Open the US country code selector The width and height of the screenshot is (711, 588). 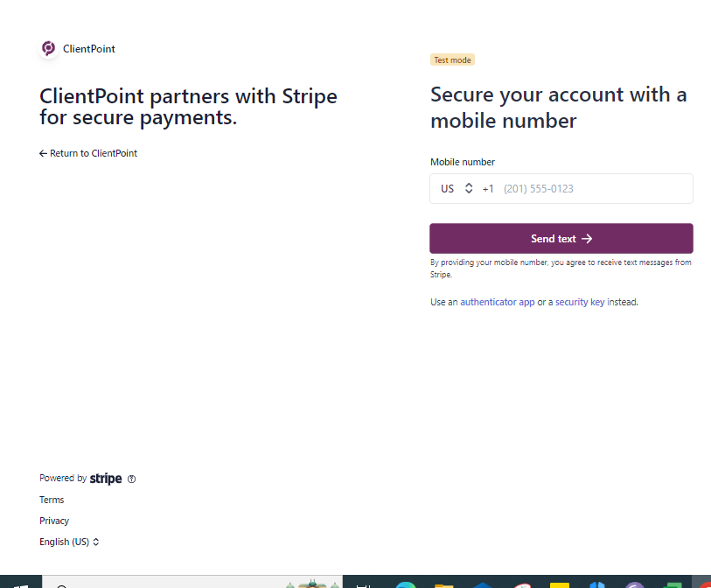tap(457, 189)
